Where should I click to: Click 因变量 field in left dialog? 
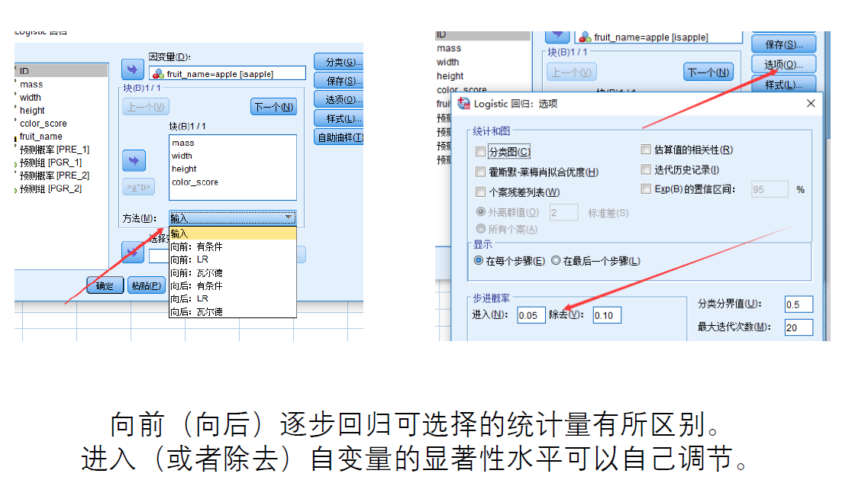tap(227, 73)
